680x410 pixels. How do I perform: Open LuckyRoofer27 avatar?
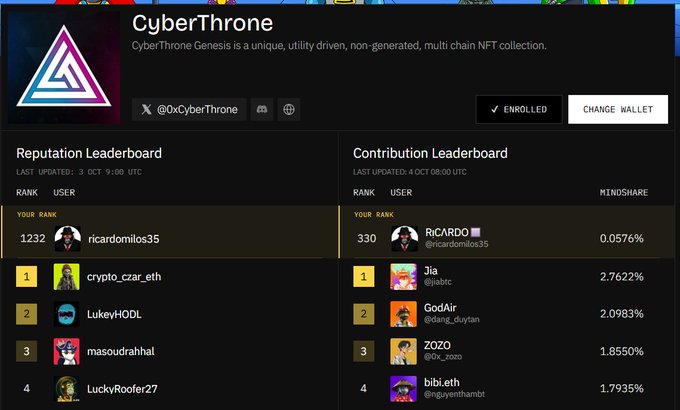67,389
